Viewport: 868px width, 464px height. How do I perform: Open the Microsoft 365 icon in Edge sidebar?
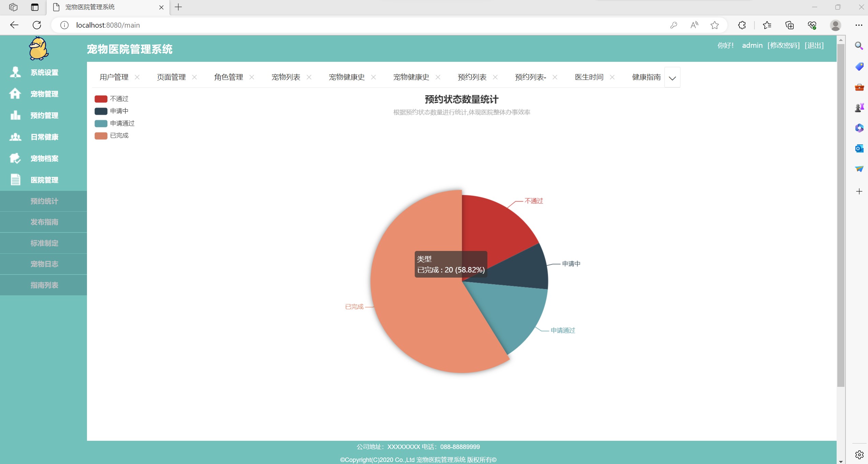pyautogui.click(x=859, y=128)
